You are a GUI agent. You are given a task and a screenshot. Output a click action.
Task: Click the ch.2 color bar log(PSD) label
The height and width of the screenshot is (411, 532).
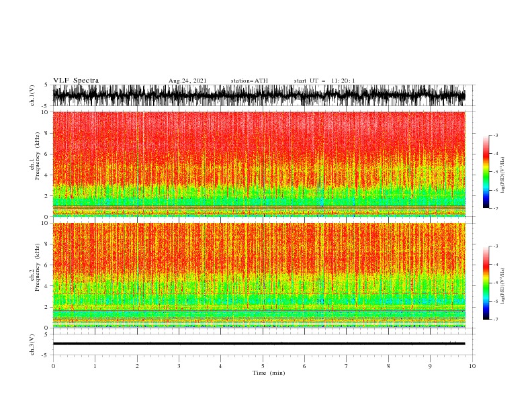click(503, 285)
